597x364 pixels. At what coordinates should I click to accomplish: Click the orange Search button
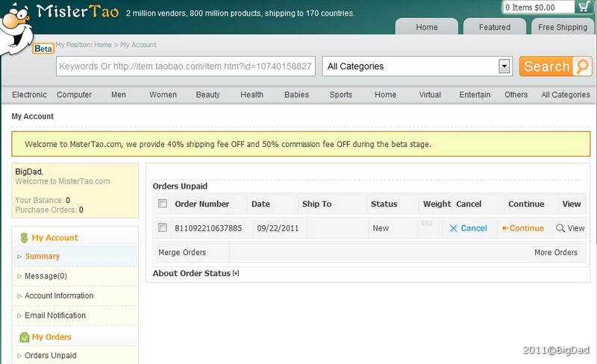click(x=555, y=66)
